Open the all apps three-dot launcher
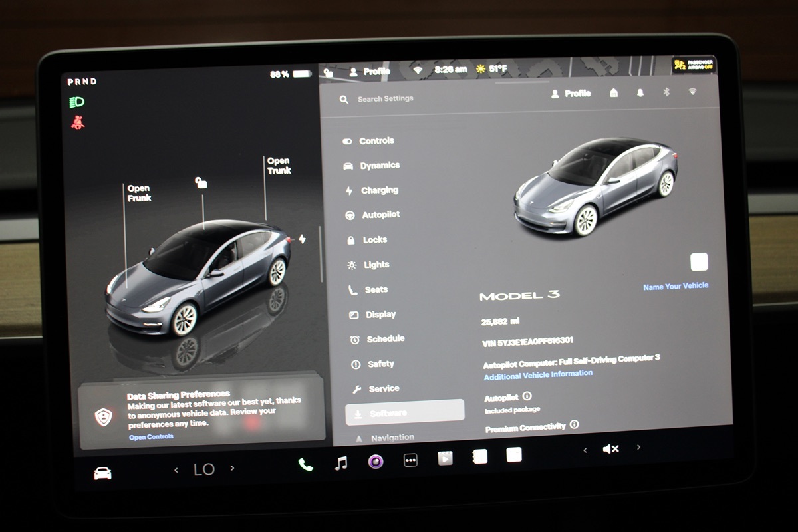 (410, 460)
